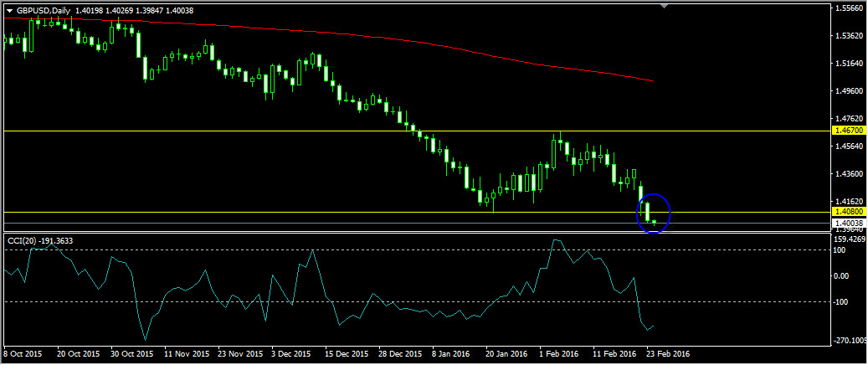This screenshot has width=868, height=365.
Task: Select the blue ellipse around latest candles
Action: (x=654, y=194)
